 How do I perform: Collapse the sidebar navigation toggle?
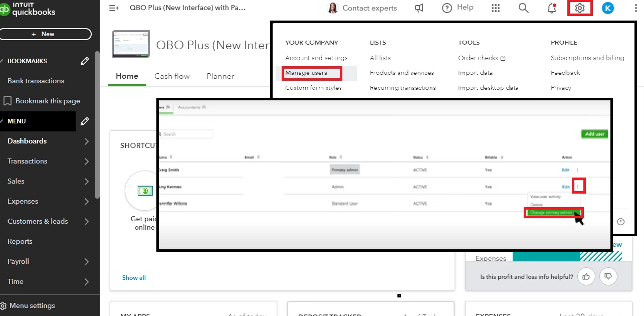tap(114, 8)
